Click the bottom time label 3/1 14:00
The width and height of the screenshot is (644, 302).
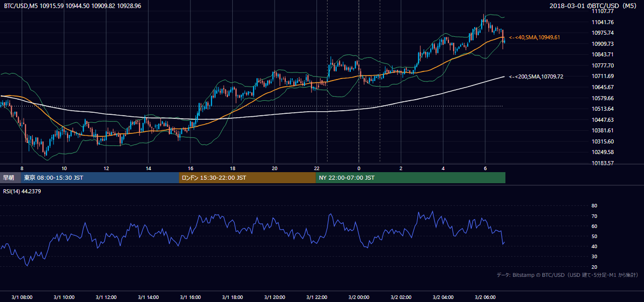148,297
